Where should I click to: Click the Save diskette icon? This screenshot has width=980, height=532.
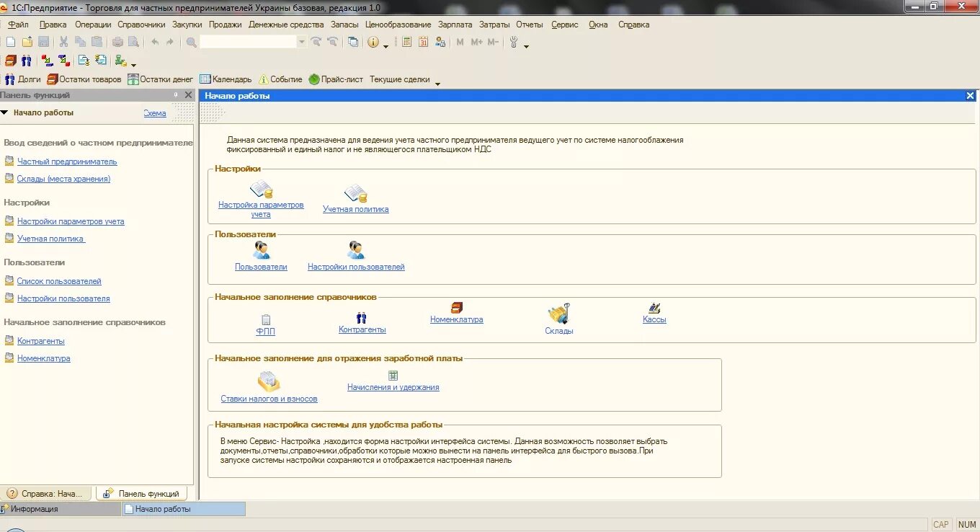click(43, 42)
